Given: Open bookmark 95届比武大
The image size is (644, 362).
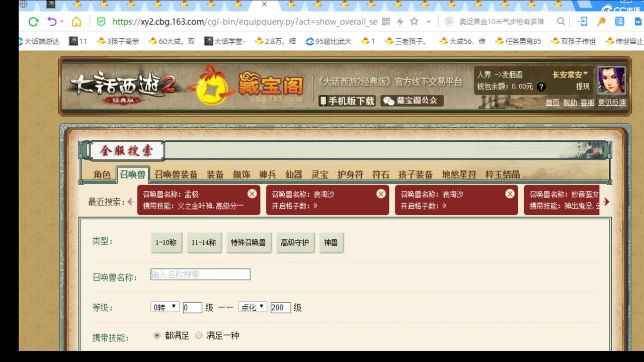Looking at the screenshot, I should tap(329, 41).
